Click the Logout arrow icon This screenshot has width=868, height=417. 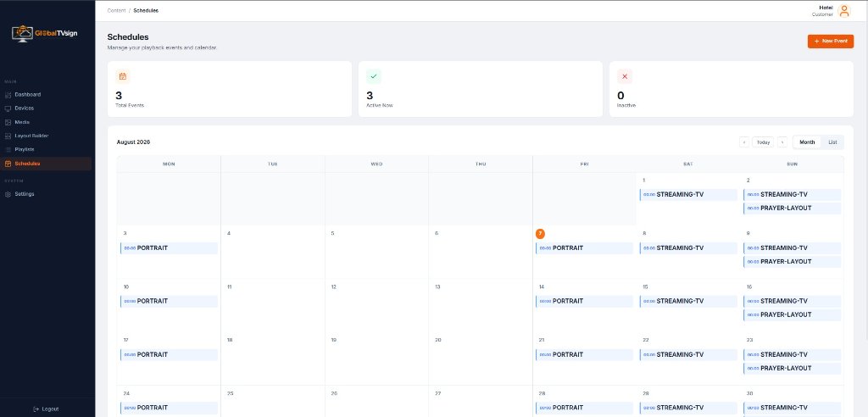[36, 409]
